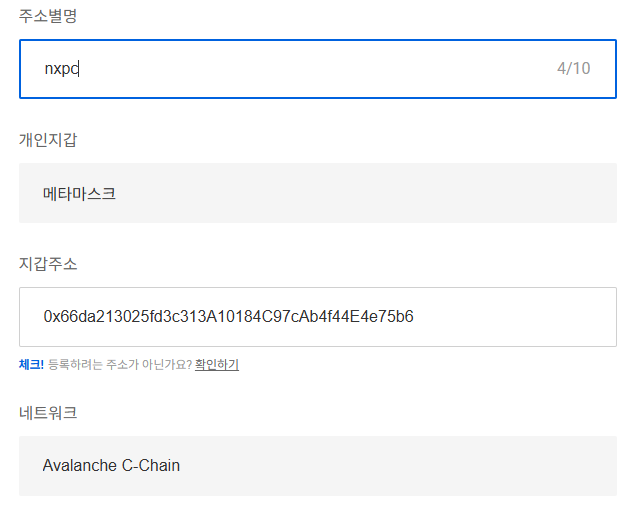Focus the 주소별명 input containing nxpd

(318, 69)
